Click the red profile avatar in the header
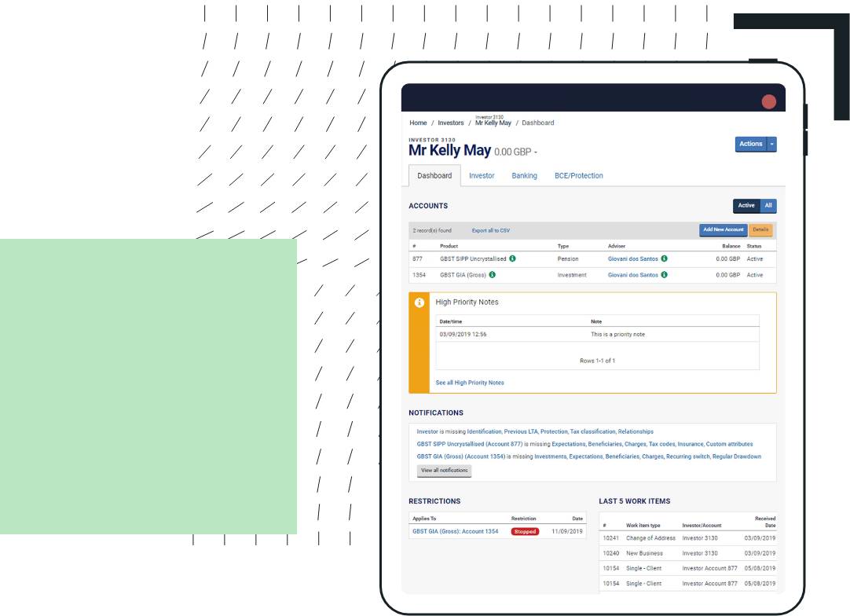 [768, 101]
